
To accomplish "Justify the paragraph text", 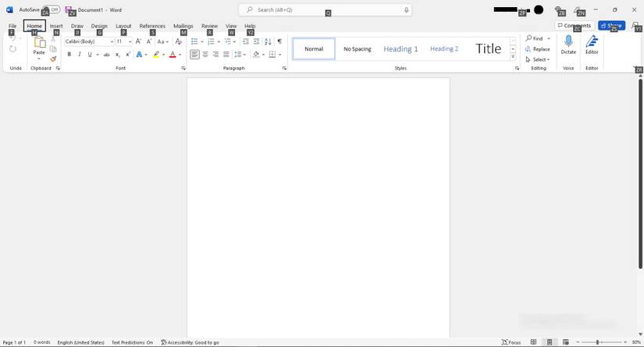I will (226, 54).
